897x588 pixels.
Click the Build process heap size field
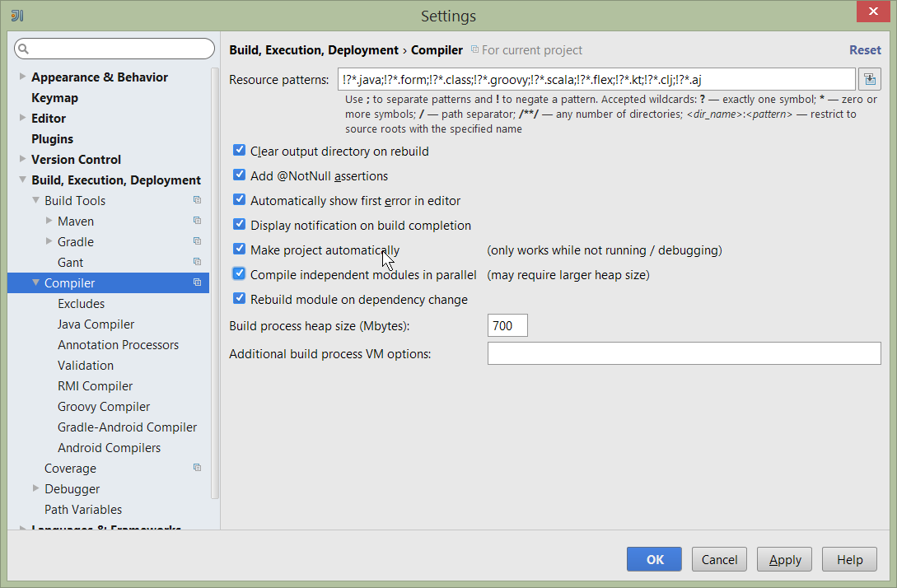pyautogui.click(x=507, y=326)
